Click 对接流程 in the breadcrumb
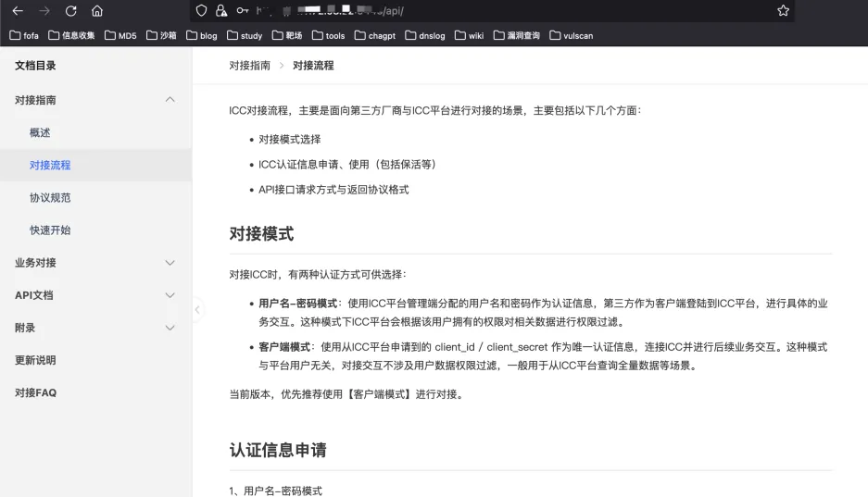The image size is (868, 497). click(313, 65)
